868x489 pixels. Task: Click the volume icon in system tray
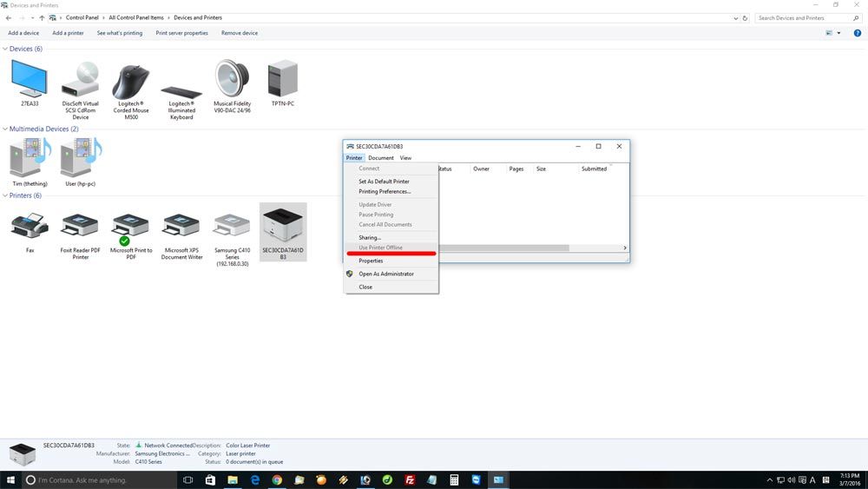tap(791, 480)
